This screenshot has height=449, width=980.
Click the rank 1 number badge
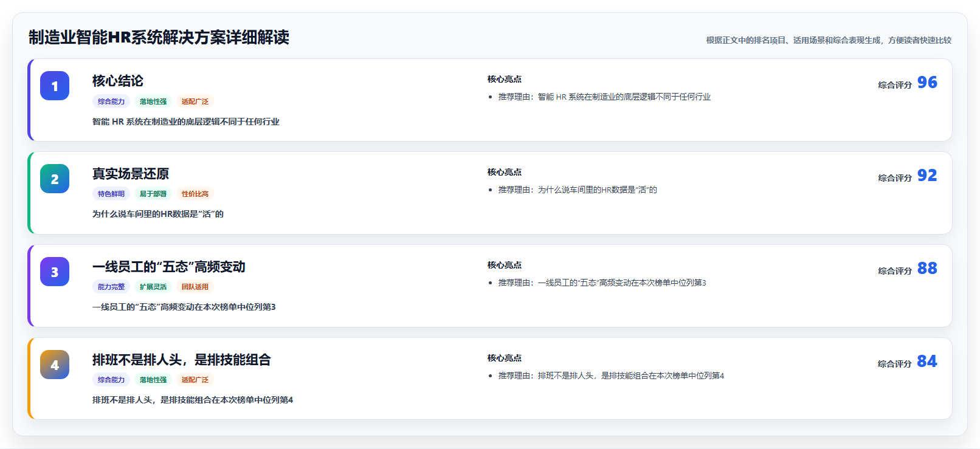pos(55,86)
